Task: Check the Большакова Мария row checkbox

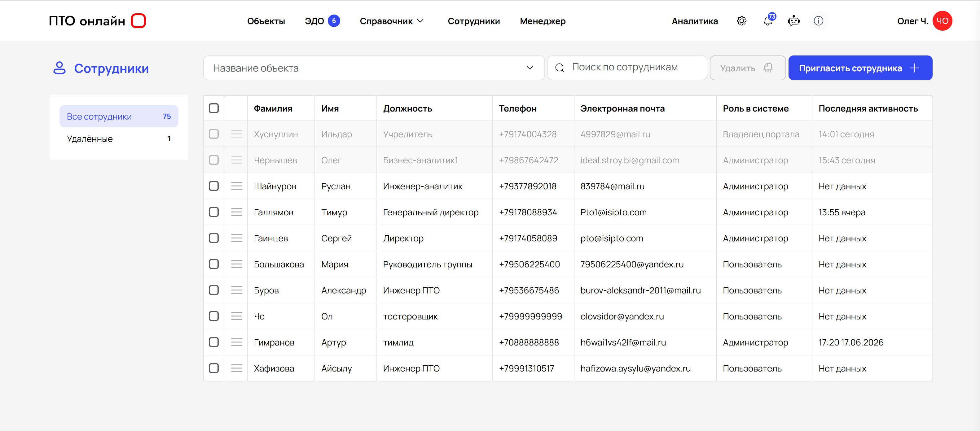Action: [x=214, y=264]
